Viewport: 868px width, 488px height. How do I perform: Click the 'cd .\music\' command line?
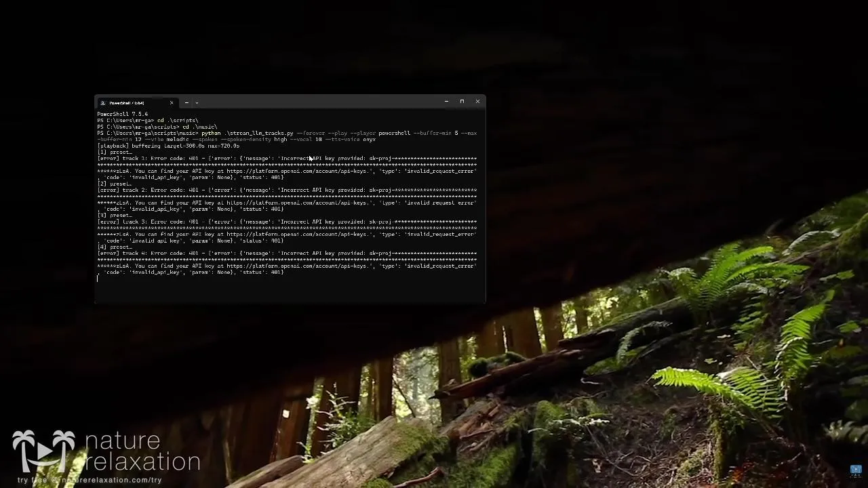pyautogui.click(x=200, y=127)
